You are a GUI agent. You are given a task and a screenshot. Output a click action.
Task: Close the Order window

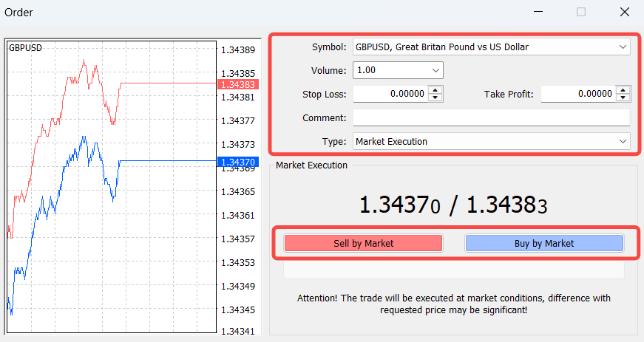point(624,12)
